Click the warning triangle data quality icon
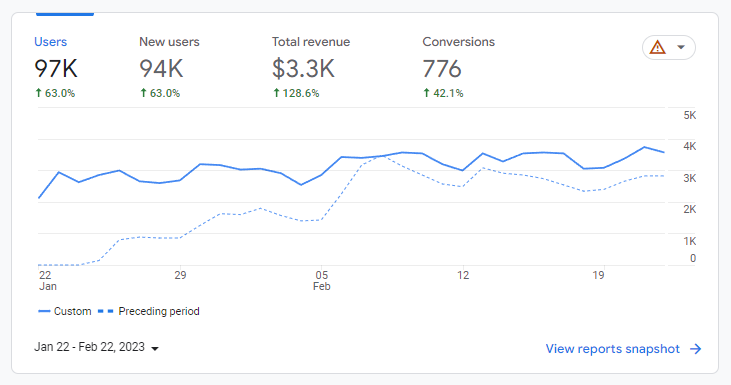 coord(658,47)
